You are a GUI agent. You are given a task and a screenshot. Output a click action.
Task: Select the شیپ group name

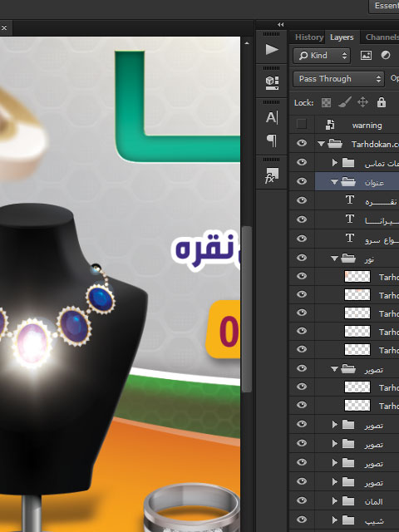373,520
